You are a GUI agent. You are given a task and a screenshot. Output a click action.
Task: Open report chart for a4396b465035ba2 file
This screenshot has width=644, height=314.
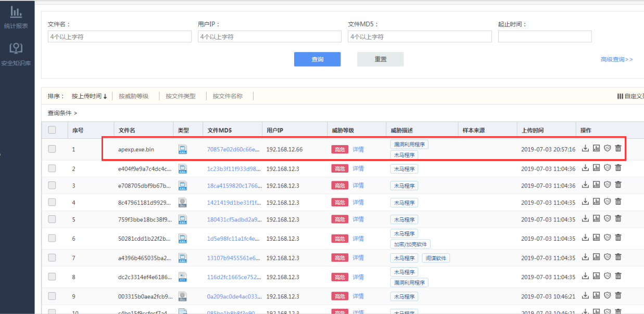click(596, 257)
